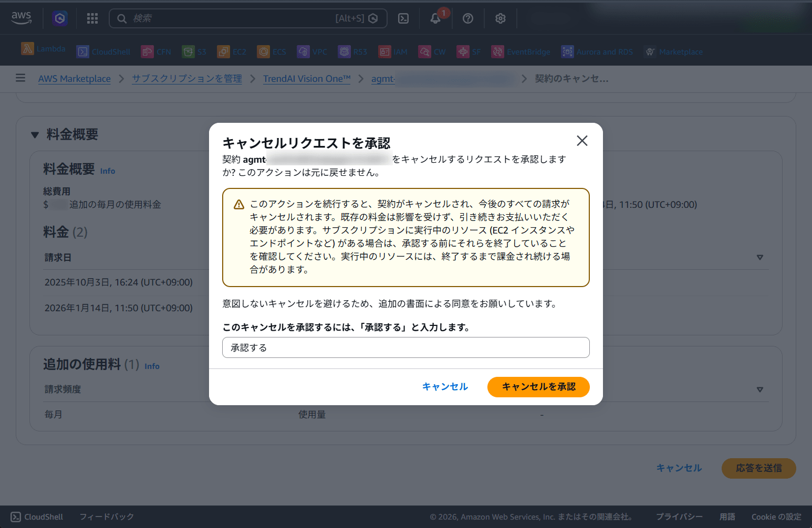The height and width of the screenshot is (528, 812).
Task: Open the VPC favorite icon
Action: tap(312, 51)
